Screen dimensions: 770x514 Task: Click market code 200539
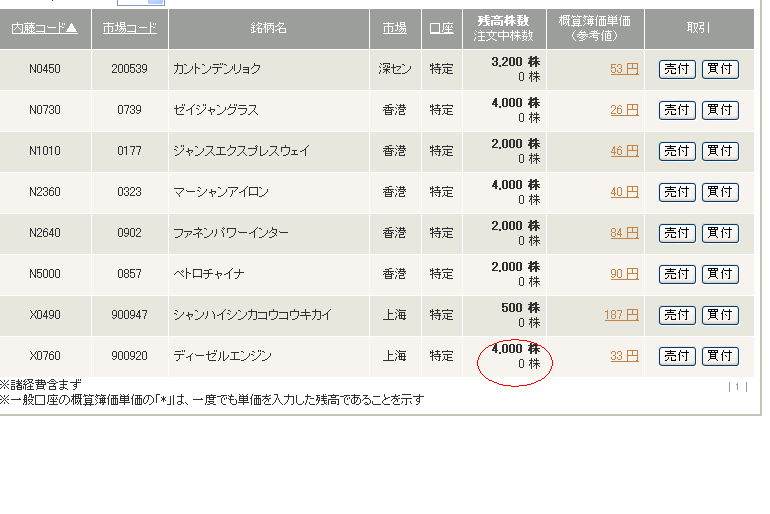click(129, 69)
